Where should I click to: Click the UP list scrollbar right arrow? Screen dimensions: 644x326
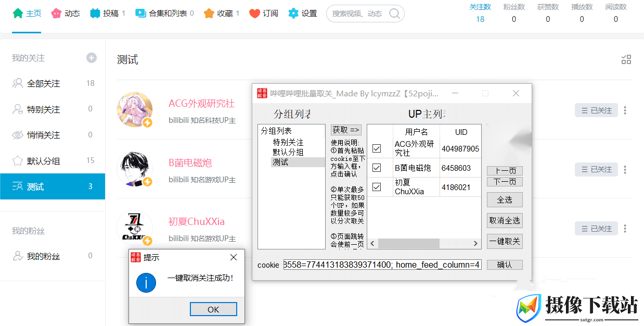click(x=475, y=244)
